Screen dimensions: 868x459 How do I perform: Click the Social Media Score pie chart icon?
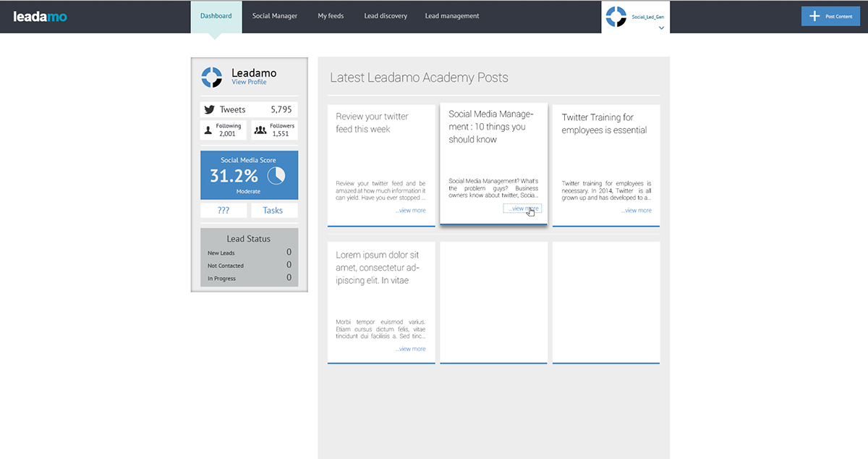pyautogui.click(x=276, y=175)
